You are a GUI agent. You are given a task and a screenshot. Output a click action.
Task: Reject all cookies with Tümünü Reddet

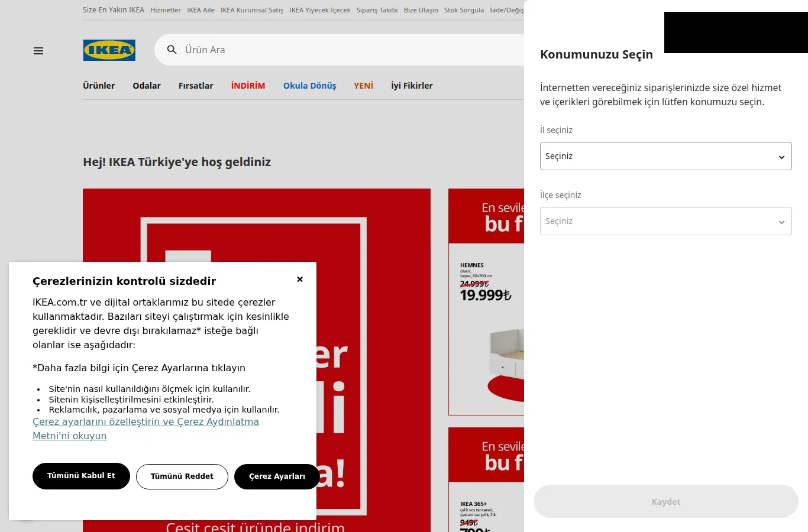coord(182,476)
